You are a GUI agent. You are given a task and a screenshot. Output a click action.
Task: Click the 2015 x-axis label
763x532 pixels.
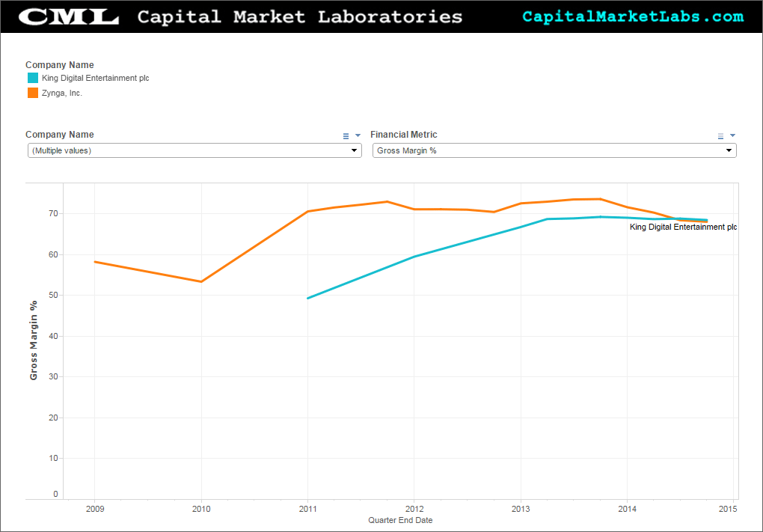728,509
